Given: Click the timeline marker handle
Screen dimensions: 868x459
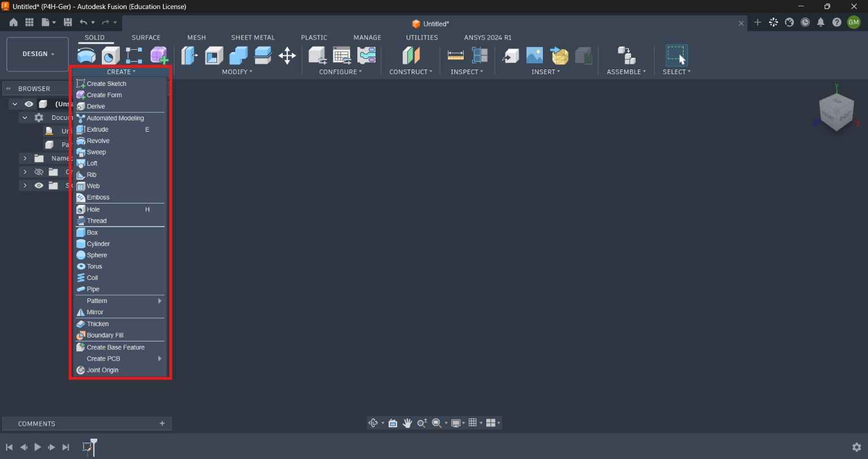Looking at the screenshot, I should [94, 447].
